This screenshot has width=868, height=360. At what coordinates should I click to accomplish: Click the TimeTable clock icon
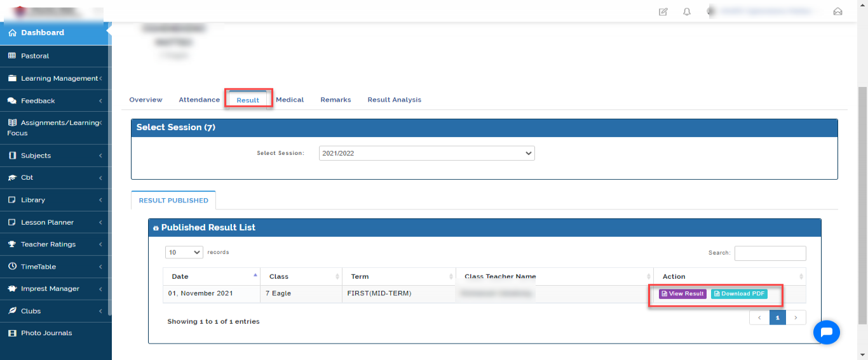pos(12,267)
